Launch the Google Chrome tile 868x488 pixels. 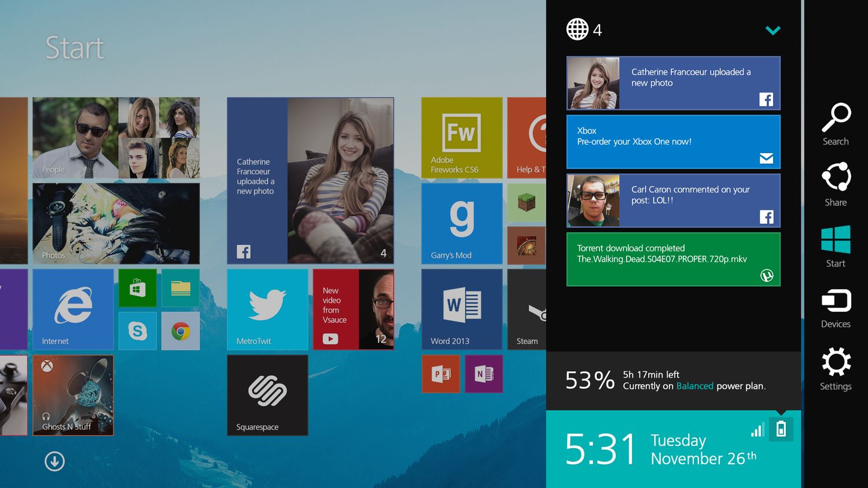point(181,331)
